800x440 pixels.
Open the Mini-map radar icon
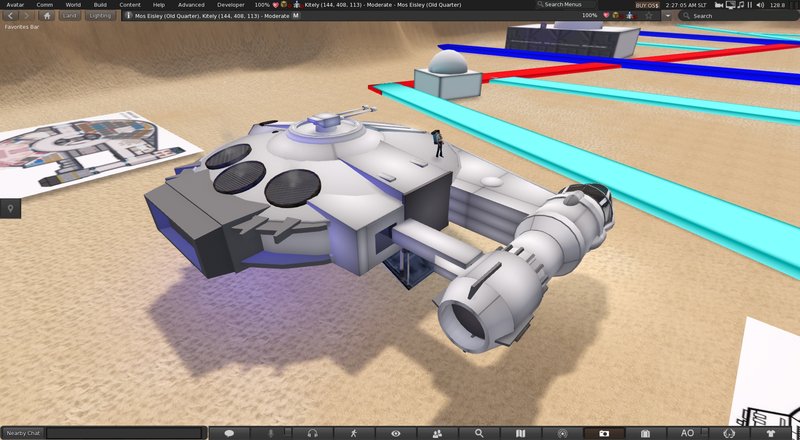[563, 433]
